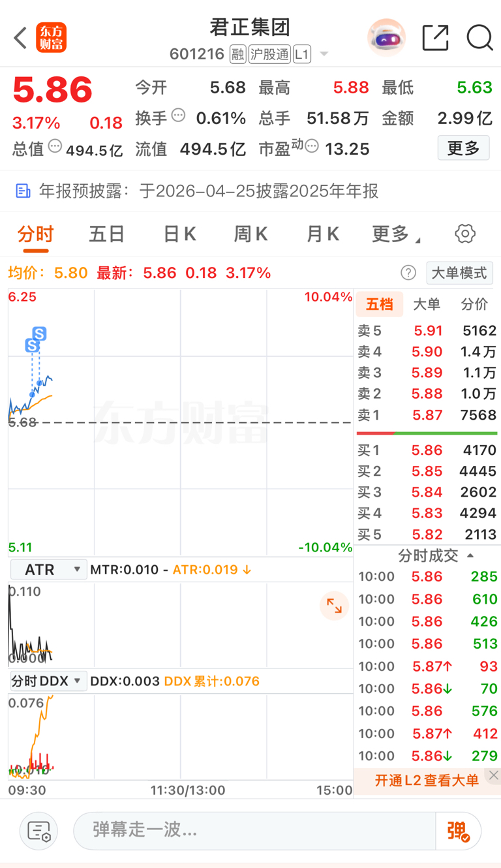Tap the share icon
The height and width of the screenshot is (868, 501).
[x=435, y=38]
